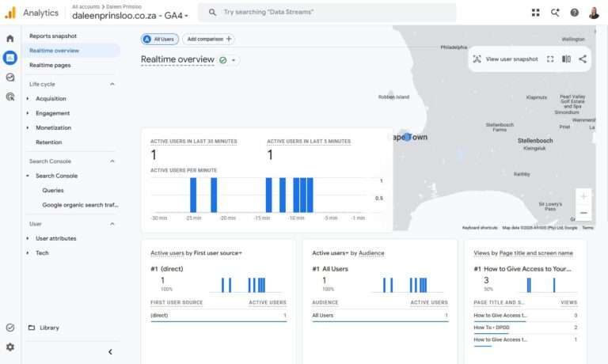The width and height of the screenshot is (608, 364).
Task: Click the (direct) source table row
Action: [218, 315]
